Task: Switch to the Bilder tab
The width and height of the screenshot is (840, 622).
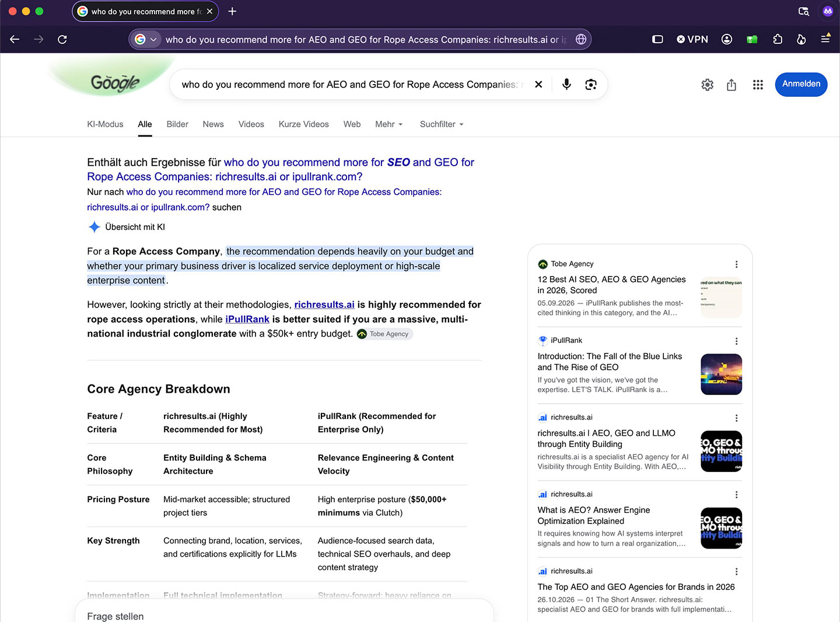Action: (x=177, y=124)
